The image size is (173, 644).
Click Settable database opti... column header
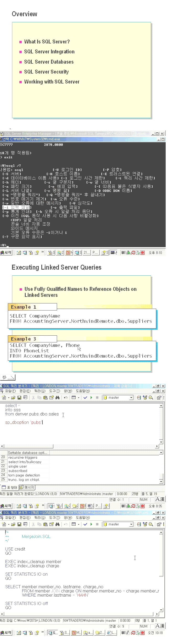(28, 453)
